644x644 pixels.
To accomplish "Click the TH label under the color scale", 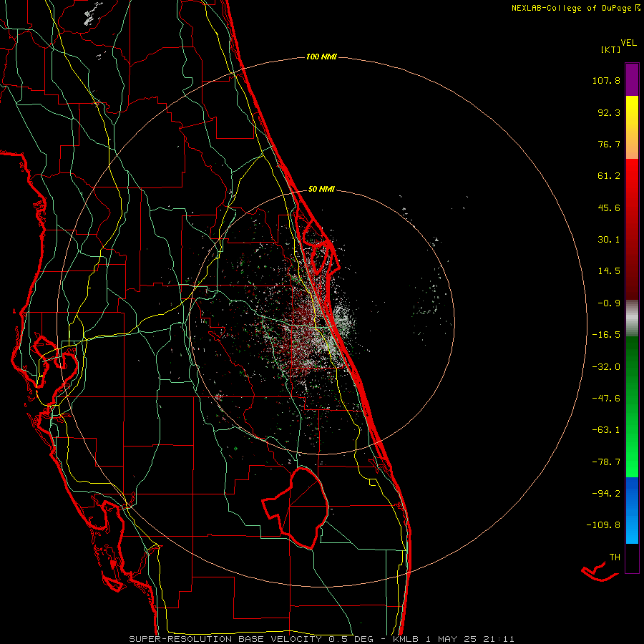I will click(x=615, y=557).
